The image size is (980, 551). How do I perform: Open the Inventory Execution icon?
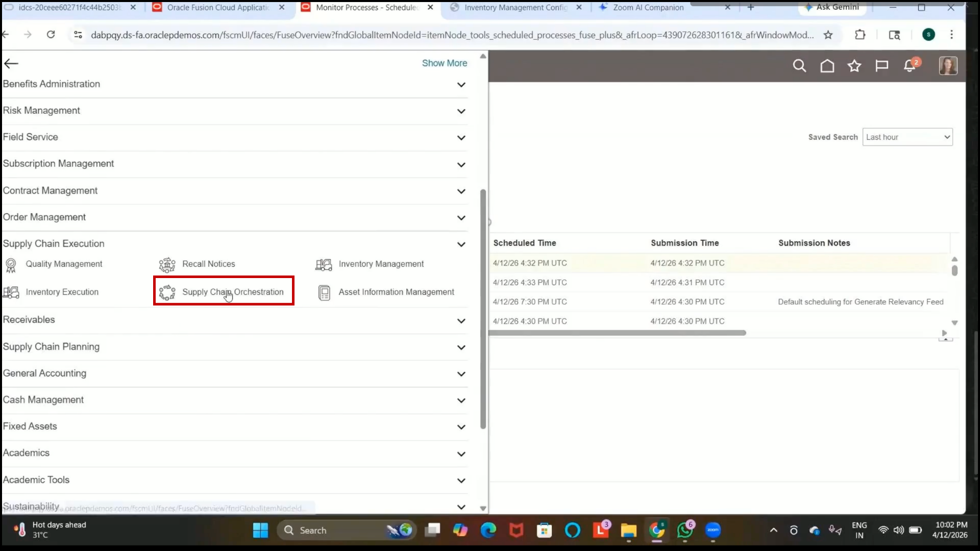(11, 292)
